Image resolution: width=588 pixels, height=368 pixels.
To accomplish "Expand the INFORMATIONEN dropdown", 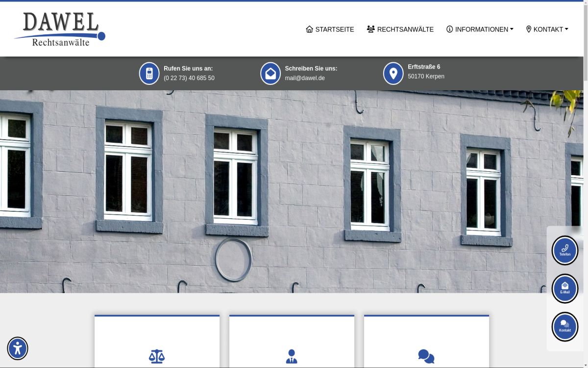I will pyautogui.click(x=483, y=29).
